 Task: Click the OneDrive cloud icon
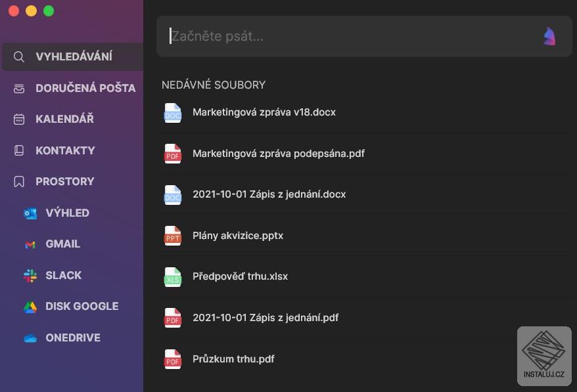(x=30, y=338)
